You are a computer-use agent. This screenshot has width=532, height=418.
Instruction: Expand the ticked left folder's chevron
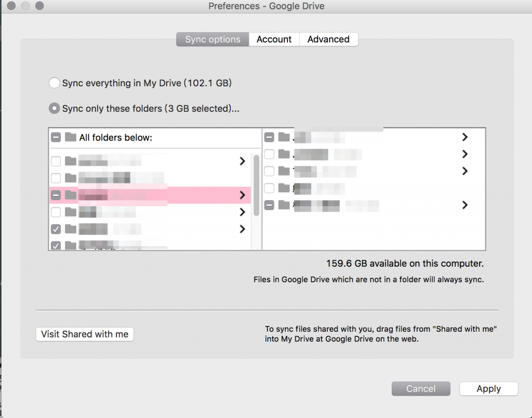click(x=242, y=229)
